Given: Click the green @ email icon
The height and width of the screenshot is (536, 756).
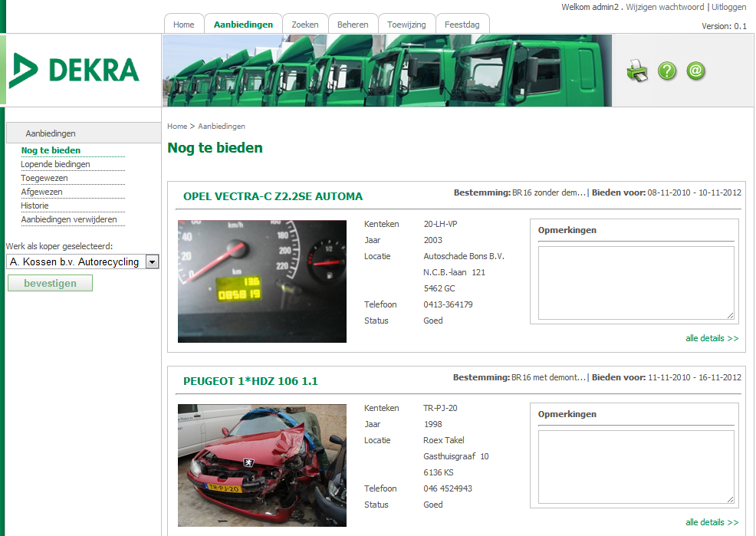Looking at the screenshot, I should (x=695, y=71).
